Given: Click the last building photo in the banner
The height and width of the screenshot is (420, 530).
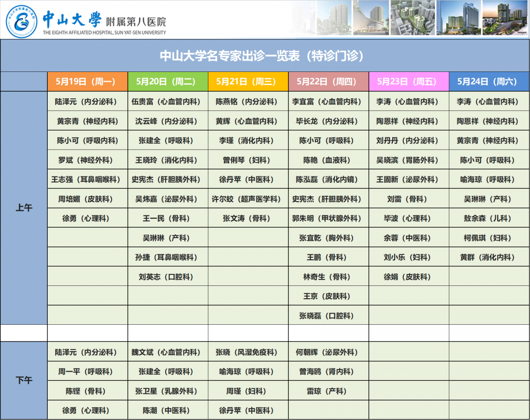Looking at the screenshot, I should pos(506,18).
